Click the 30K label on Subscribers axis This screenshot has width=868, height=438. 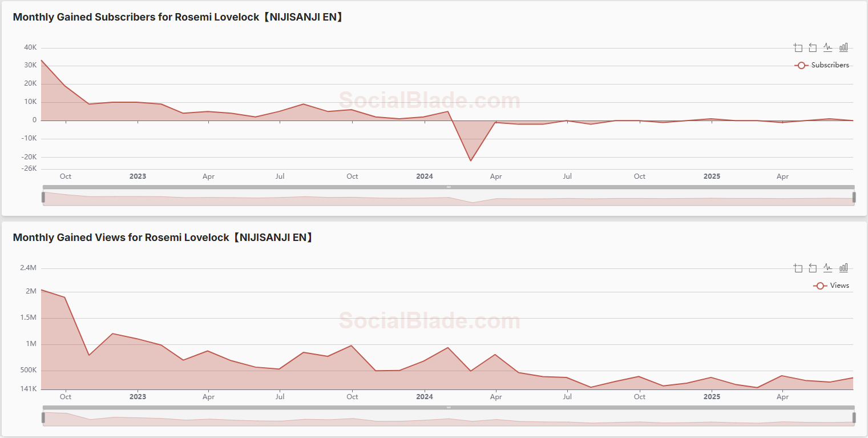click(30, 65)
